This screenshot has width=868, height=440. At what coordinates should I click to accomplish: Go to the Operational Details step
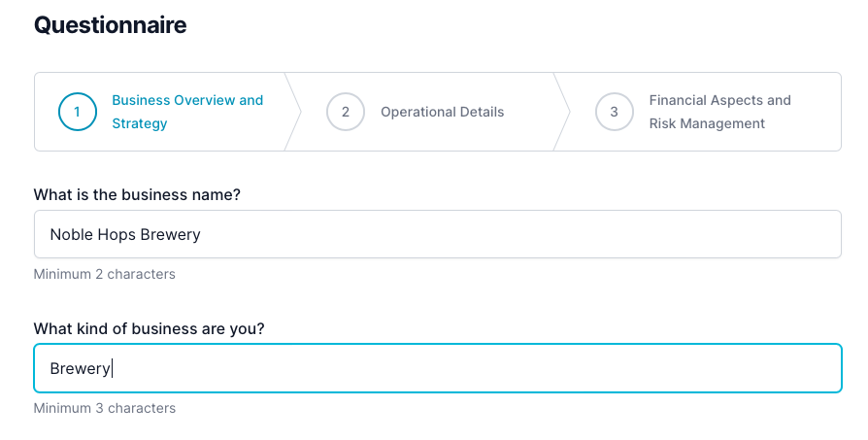(x=442, y=112)
